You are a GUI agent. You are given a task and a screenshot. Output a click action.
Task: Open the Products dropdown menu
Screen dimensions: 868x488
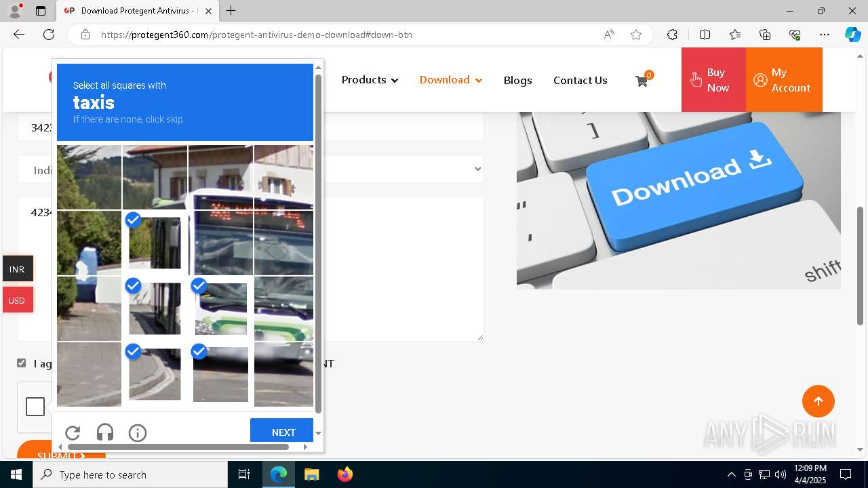(x=370, y=80)
